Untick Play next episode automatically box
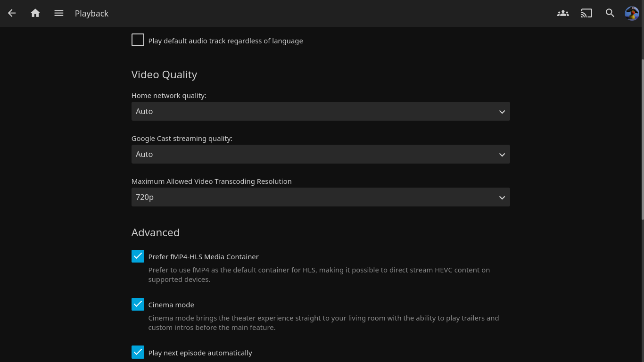The width and height of the screenshot is (644, 362). tap(138, 352)
